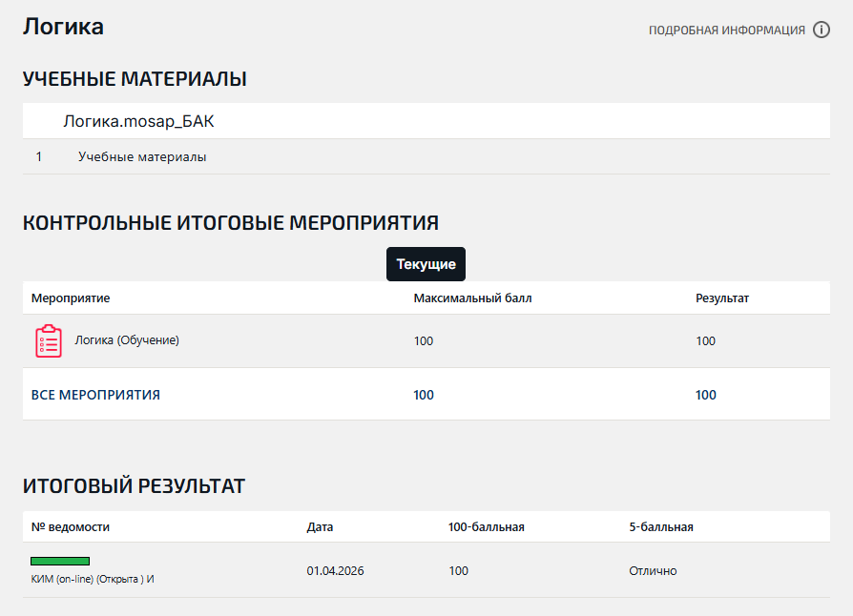
Task: Open the ПОДРОБНАЯ ИНФОРМАЦИЯ link
Action: pos(727,31)
